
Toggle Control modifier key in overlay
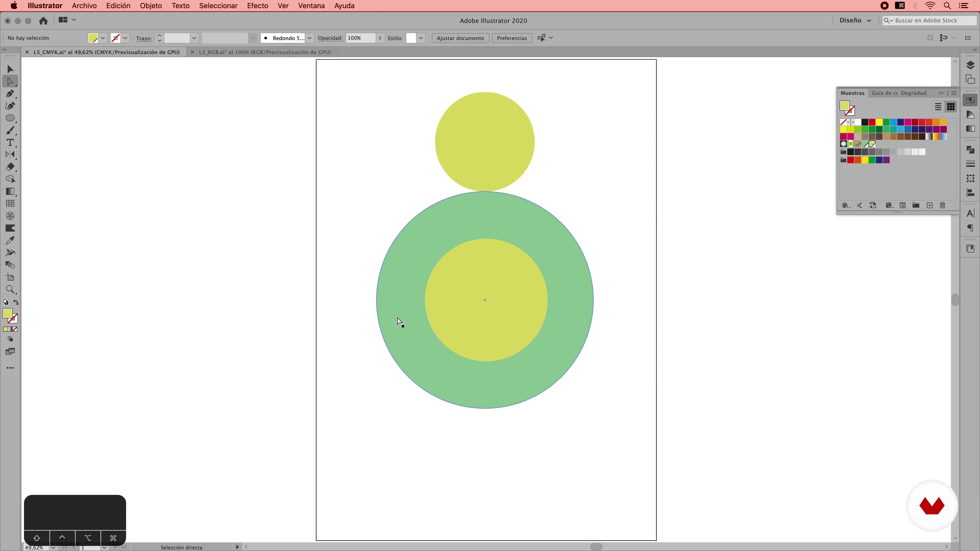pos(62,538)
